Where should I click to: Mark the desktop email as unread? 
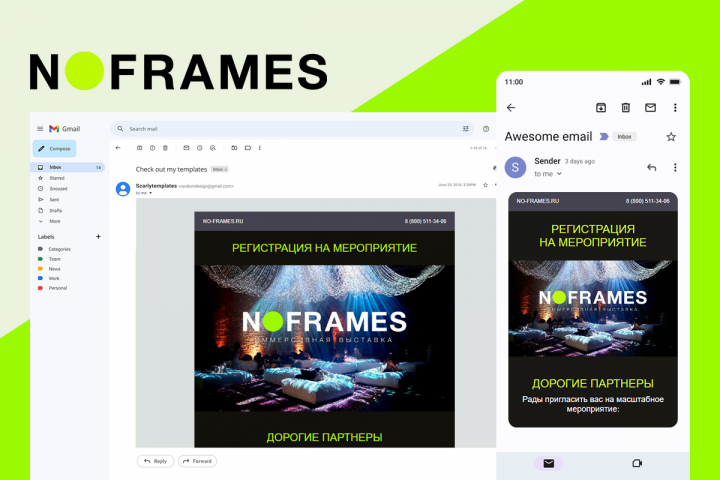point(186,148)
